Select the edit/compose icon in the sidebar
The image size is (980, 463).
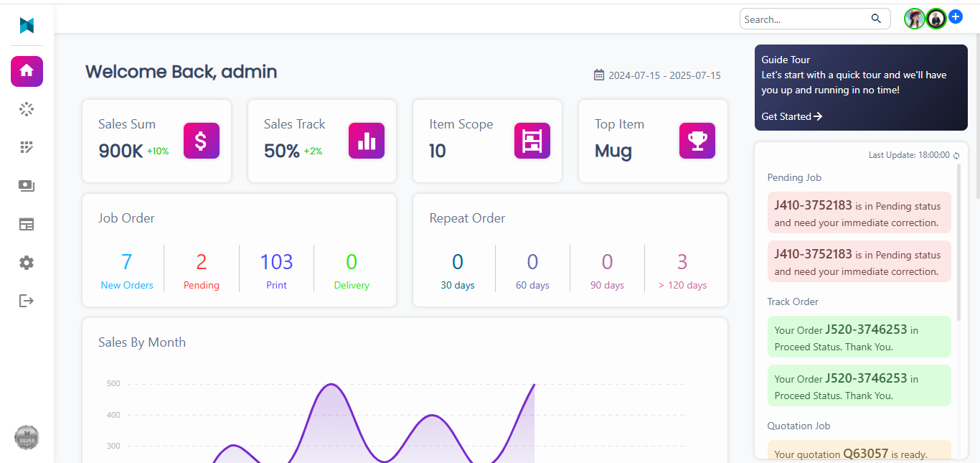[27, 146]
